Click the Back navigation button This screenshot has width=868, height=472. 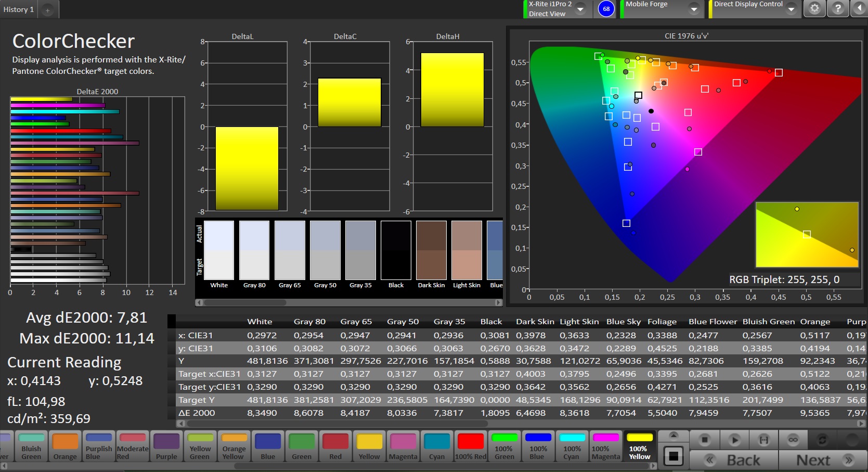point(733,460)
